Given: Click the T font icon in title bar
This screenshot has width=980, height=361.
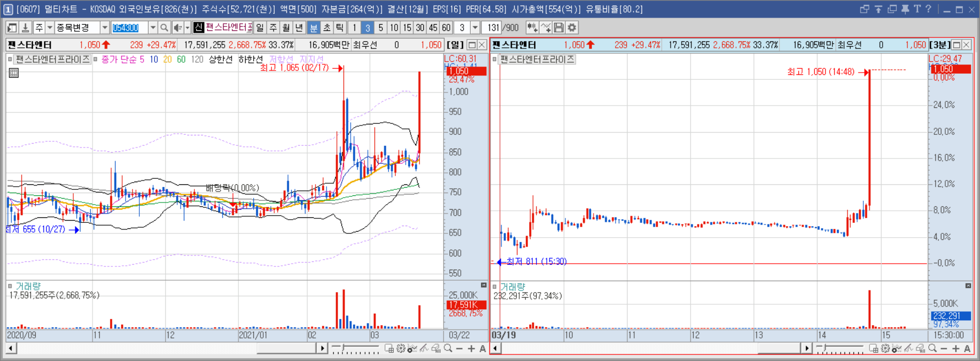Looking at the screenshot, I should pyautogui.click(x=917, y=9).
